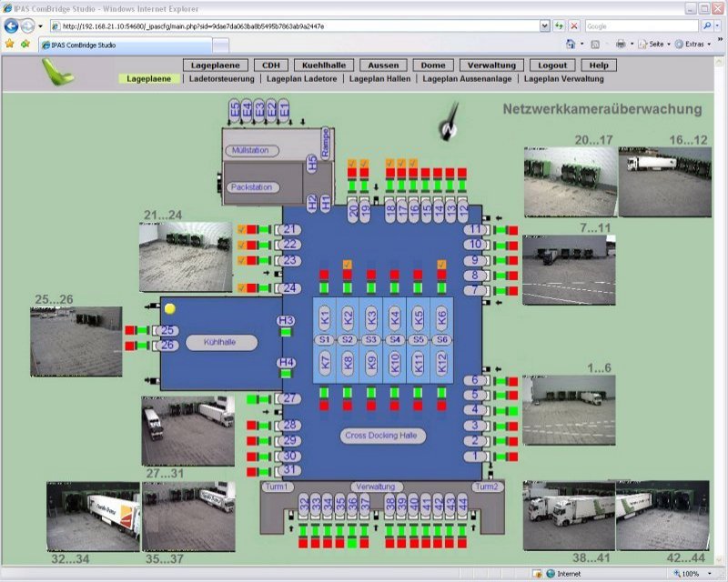
Task: Click the K1 storage zone marker
Action: [x=326, y=316]
